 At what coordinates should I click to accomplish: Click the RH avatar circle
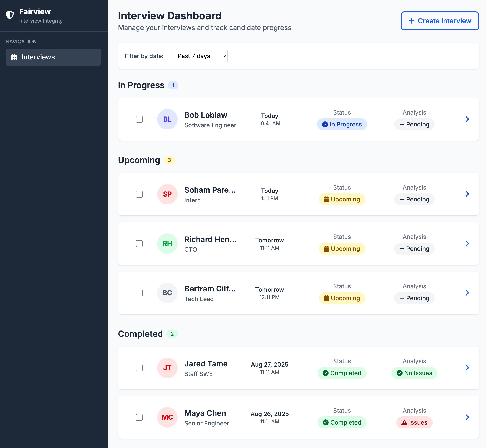click(167, 243)
